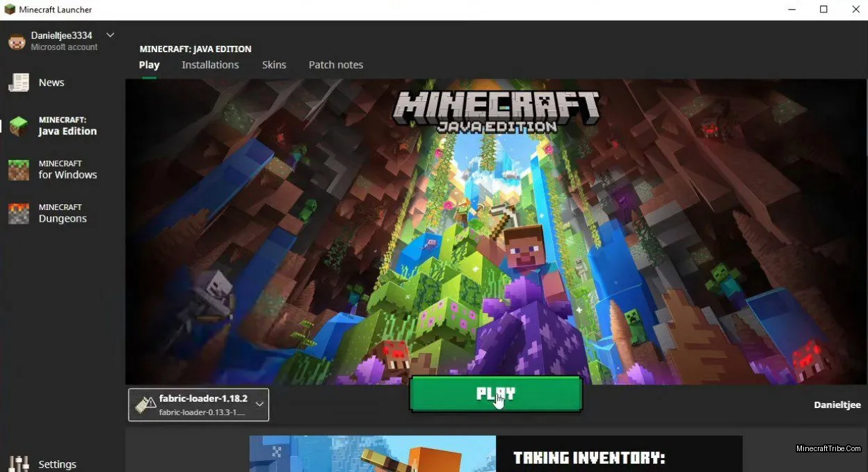This screenshot has height=472, width=868.
Task: Open the Patch notes tab
Action: 336,65
